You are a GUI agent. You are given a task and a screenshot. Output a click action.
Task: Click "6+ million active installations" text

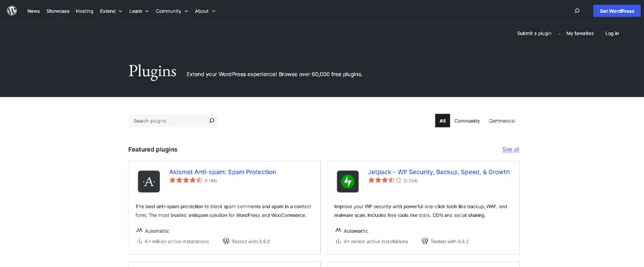click(x=177, y=241)
